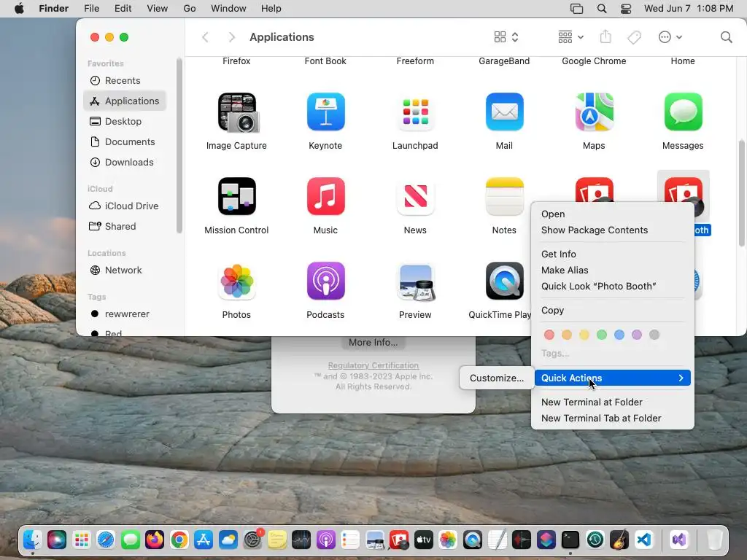
Task: Open Trash from the Dock
Action: 714,540
